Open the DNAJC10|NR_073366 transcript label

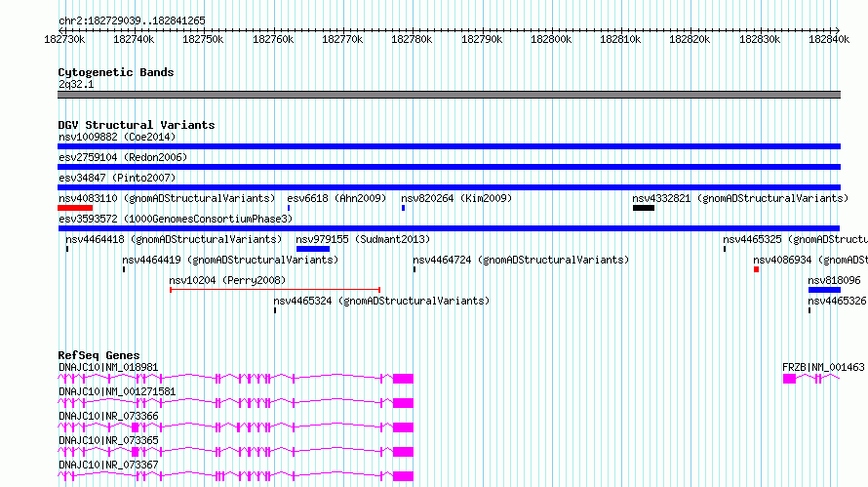click(108, 416)
